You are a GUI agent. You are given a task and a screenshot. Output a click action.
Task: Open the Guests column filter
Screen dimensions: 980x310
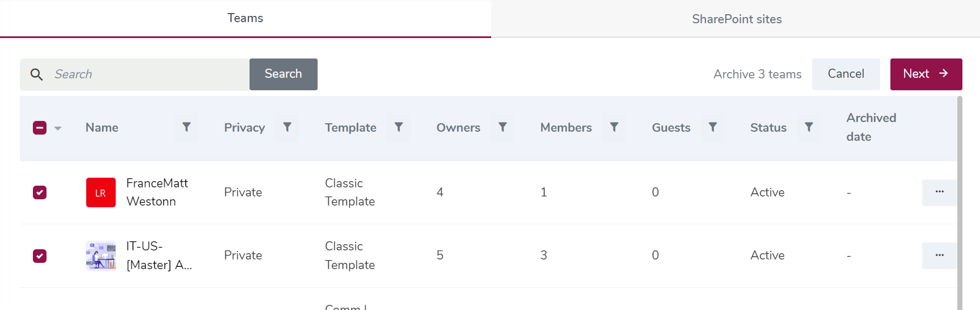712,128
